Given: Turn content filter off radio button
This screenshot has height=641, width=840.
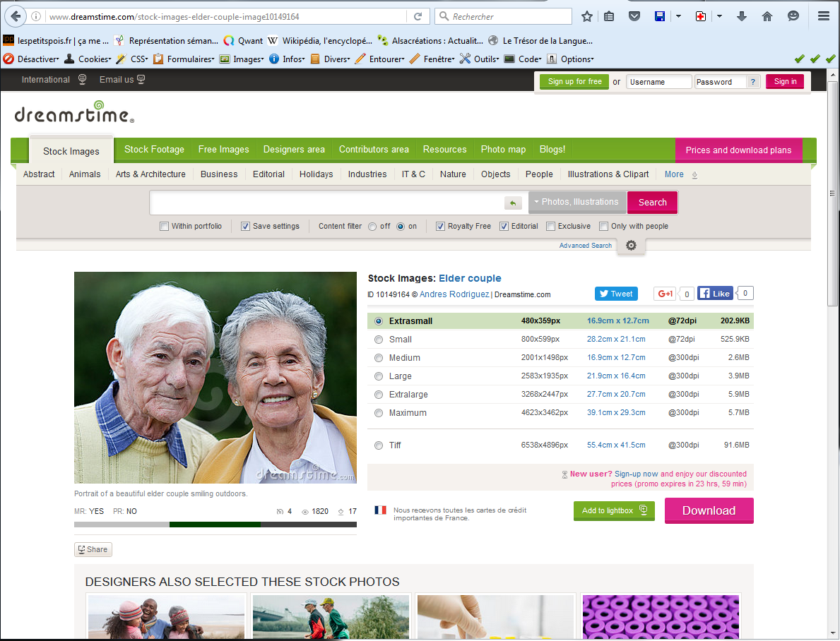Looking at the screenshot, I should (372, 227).
